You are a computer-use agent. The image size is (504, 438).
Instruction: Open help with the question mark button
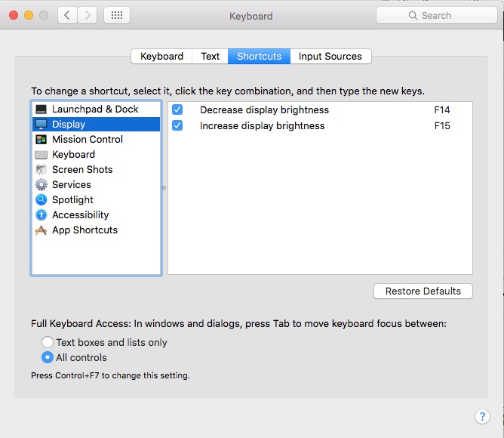pos(482,417)
